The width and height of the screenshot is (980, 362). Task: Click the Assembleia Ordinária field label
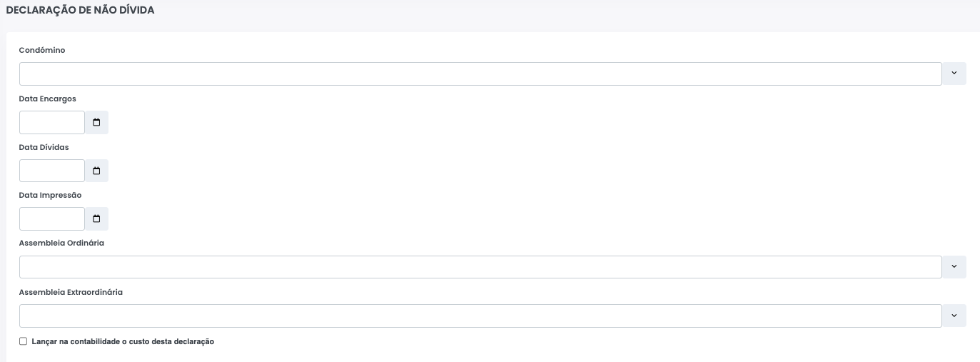tap(61, 243)
